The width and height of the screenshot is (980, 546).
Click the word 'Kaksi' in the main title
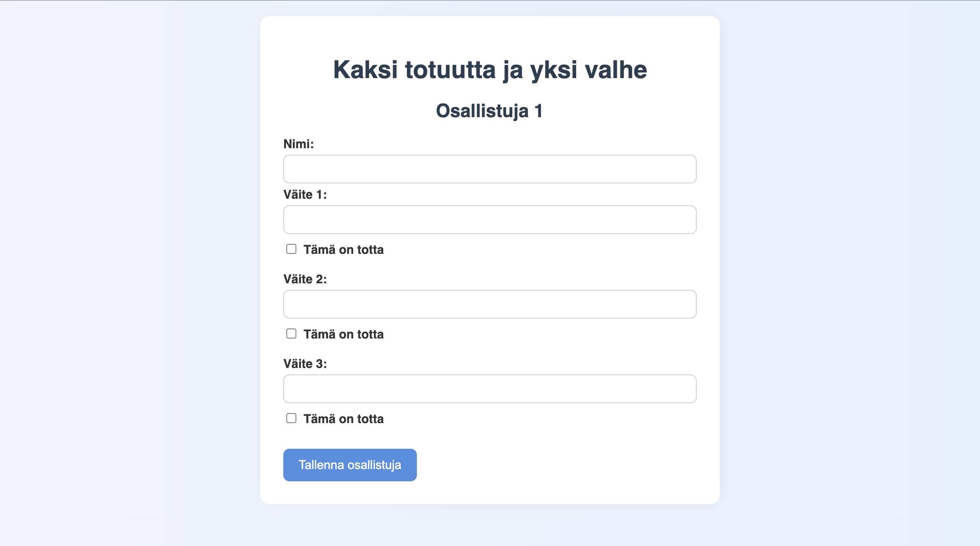pyautogui.click(x=366, y=70)
